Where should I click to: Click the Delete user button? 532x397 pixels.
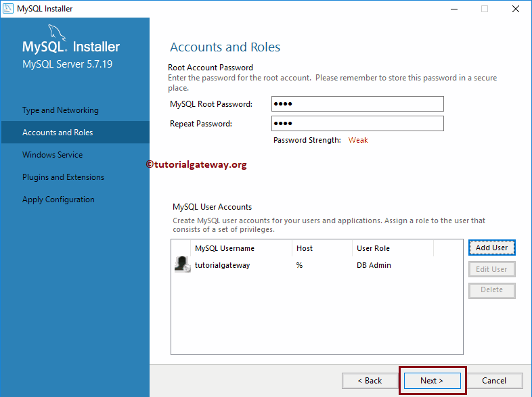point(491,290)
